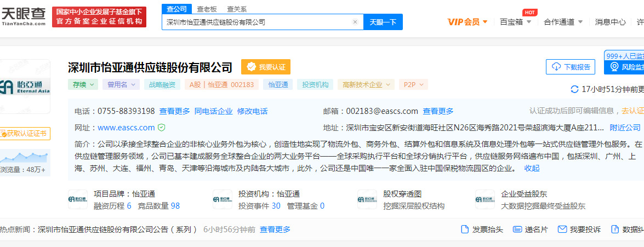
Task: Open the www.eascs.com website link
Action: [126, 128]
